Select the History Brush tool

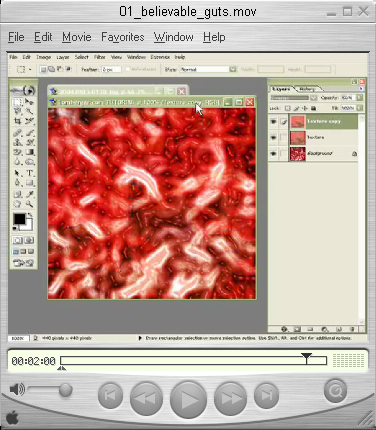click(29, 142)
